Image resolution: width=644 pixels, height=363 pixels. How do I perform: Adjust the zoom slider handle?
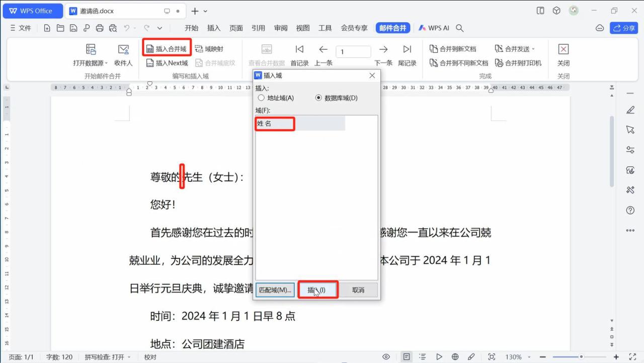click(x=581, y=357)
